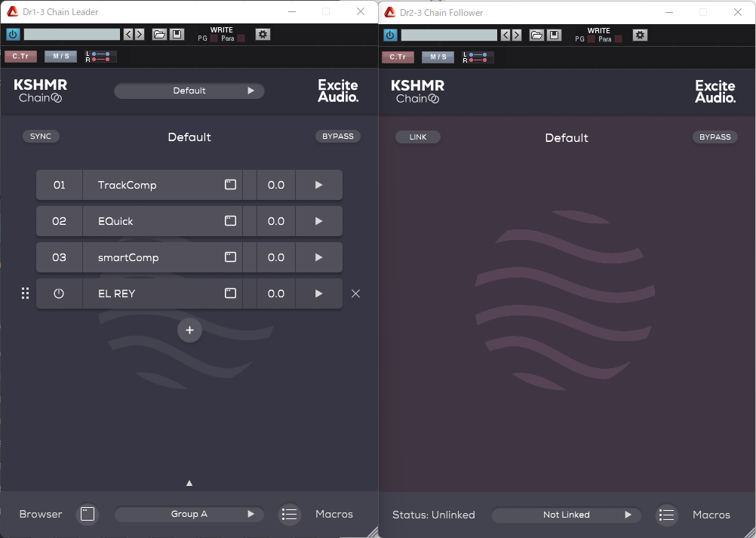Open Macros list icon in Chain Follower
This screenshot has height=538, width=756.
(666, 515)
